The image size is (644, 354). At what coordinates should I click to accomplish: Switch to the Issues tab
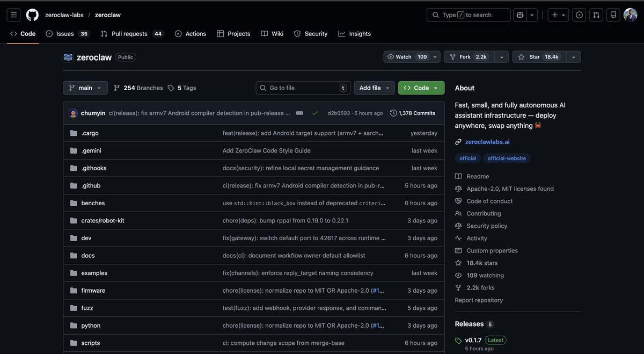[67, 34]
